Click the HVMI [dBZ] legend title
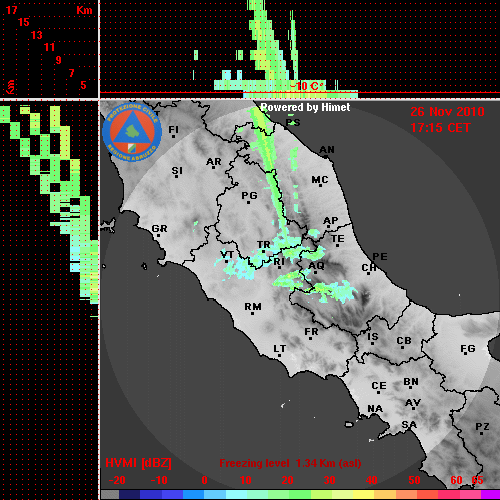 138,463
